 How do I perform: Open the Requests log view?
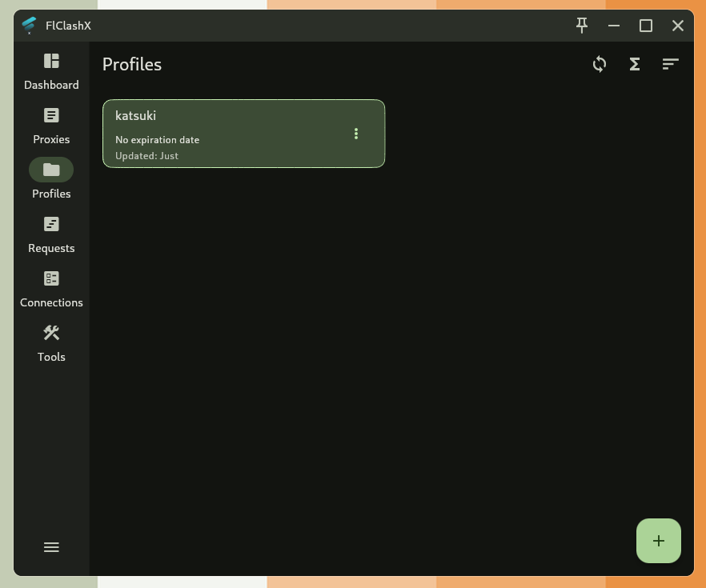51,234
